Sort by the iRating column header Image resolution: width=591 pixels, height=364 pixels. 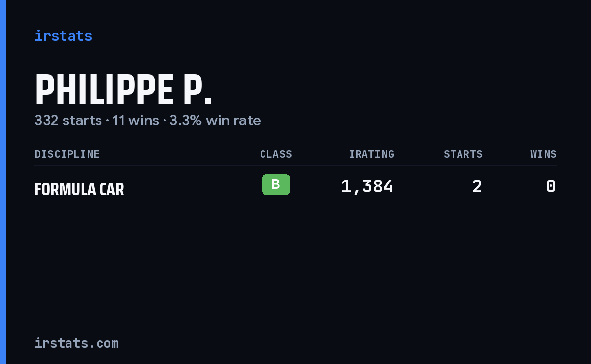click(371, 154)
